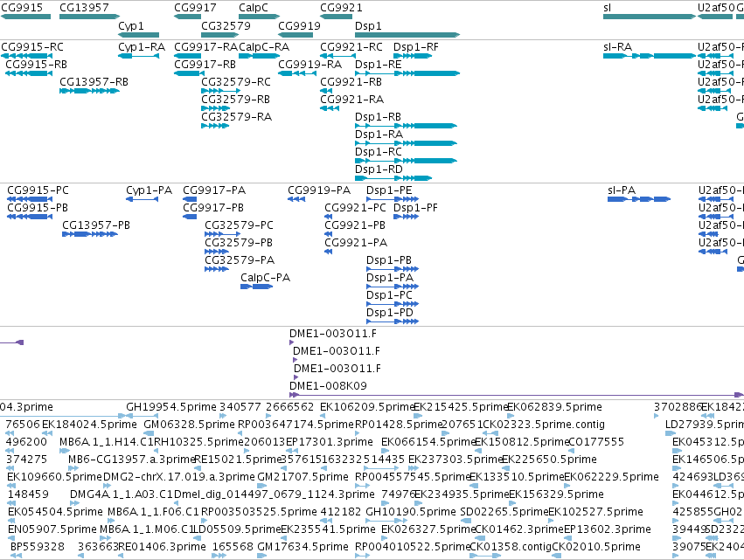
Task: Open transcript CG9915-RB
Action: [x=29, y=73]
